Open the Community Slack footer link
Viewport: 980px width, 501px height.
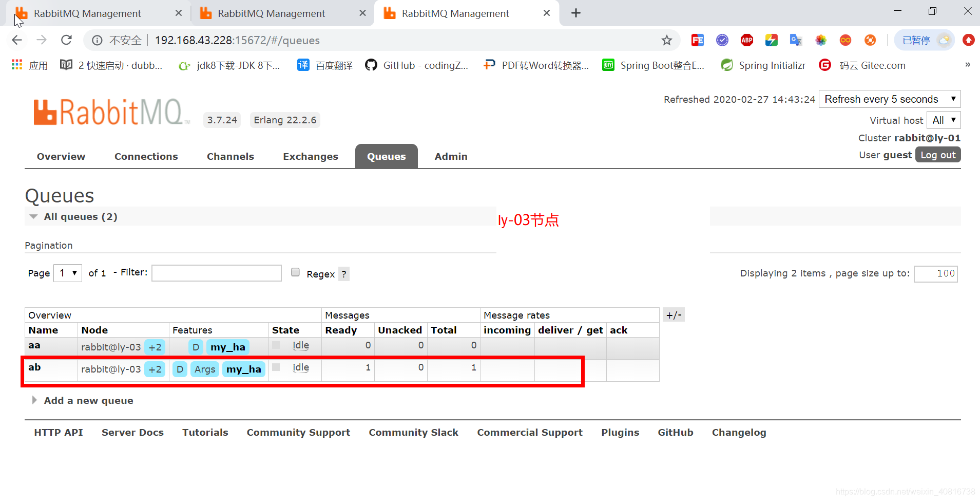pos(414,432)
